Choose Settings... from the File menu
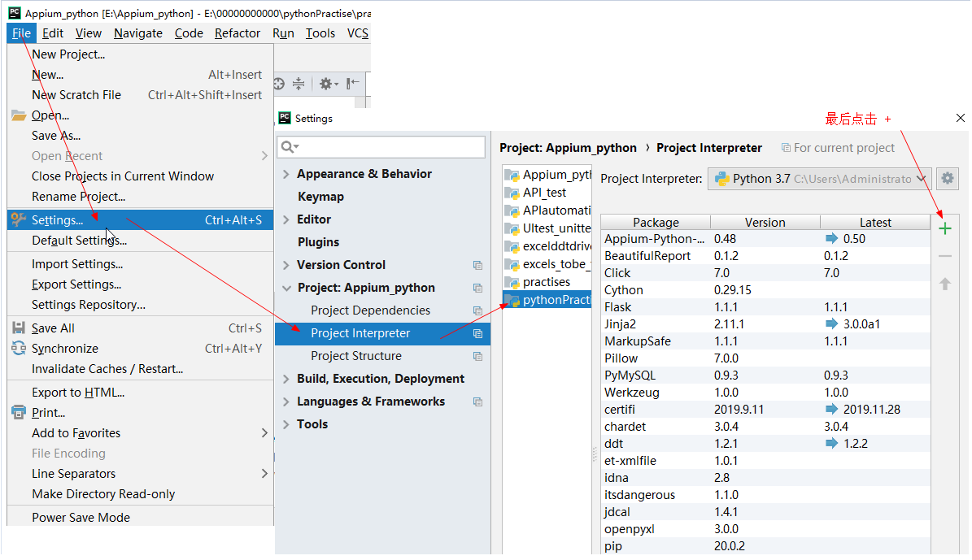This screenshot has height=560, width=972. [140, 220]
